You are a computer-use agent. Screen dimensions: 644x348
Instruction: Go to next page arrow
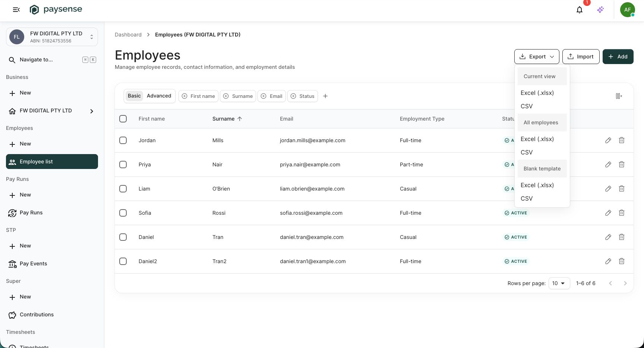(x=625, y=283)
